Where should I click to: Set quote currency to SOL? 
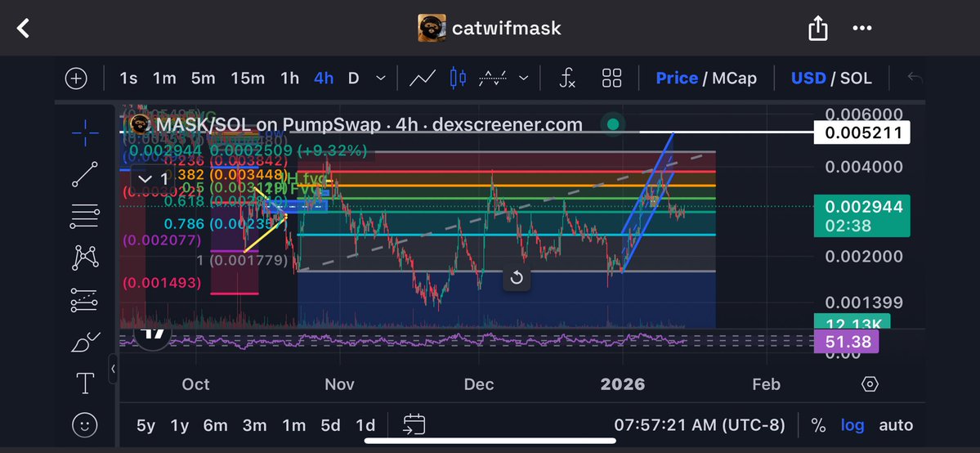pyautogui.click(x=856, y=78)
